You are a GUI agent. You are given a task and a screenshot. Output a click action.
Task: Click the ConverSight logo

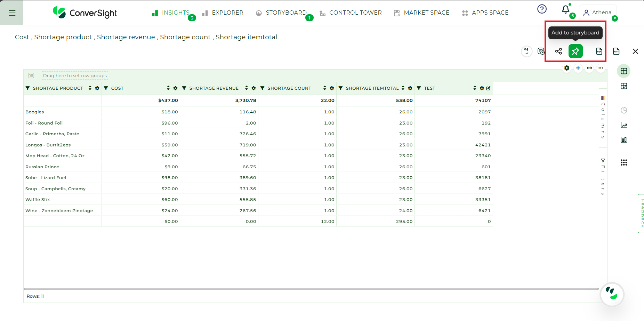(x=84, y=13)
